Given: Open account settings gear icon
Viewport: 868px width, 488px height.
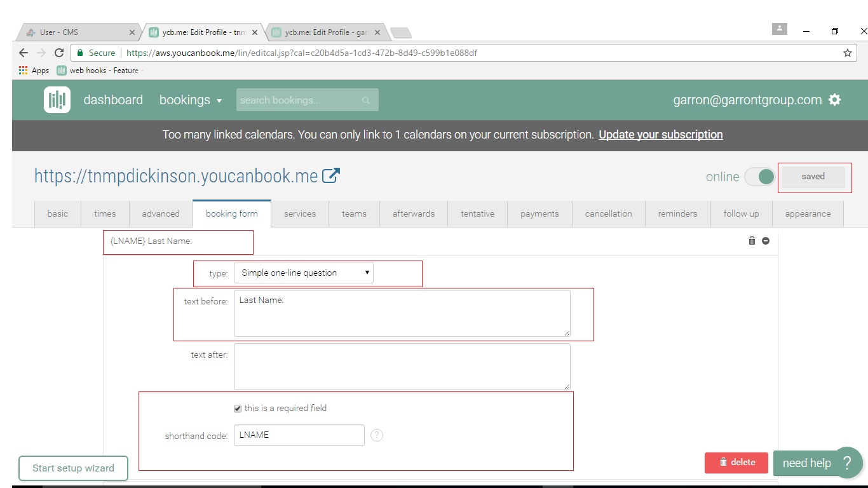Looking at the screenshot, I should click(835, 100).
